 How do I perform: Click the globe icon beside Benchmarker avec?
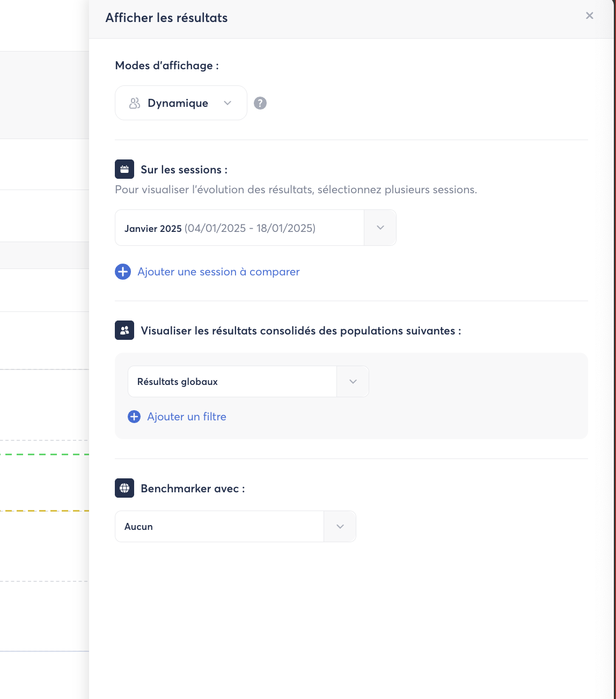pyautogui.click(x=124, y=488)
